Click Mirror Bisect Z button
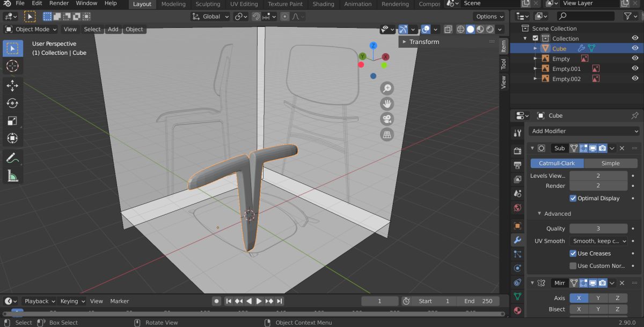The image size is (644, 327). [x=618, y=309]
